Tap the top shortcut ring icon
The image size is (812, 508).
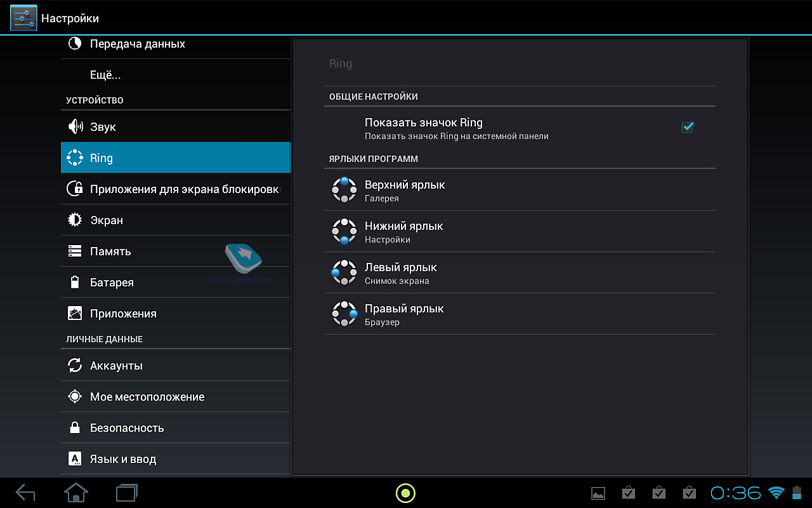pyautogui.click(x=344, y=190)
